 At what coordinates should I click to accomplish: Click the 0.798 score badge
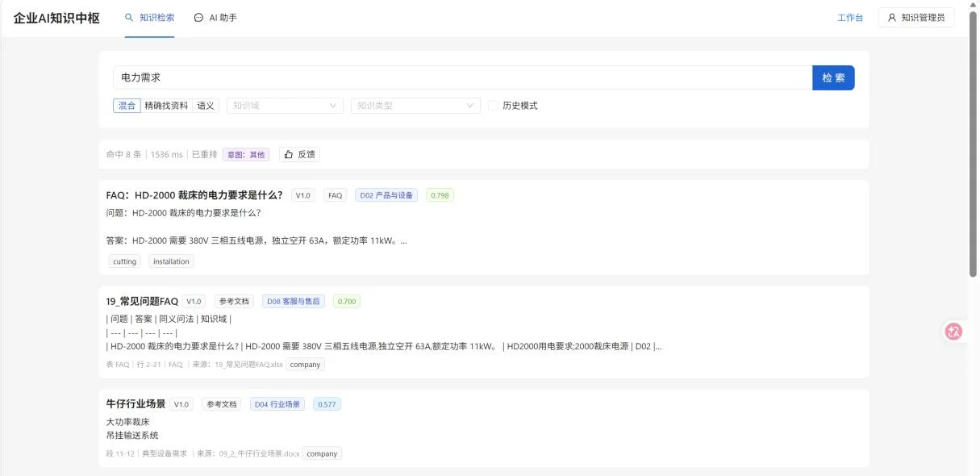click(440, 195)
